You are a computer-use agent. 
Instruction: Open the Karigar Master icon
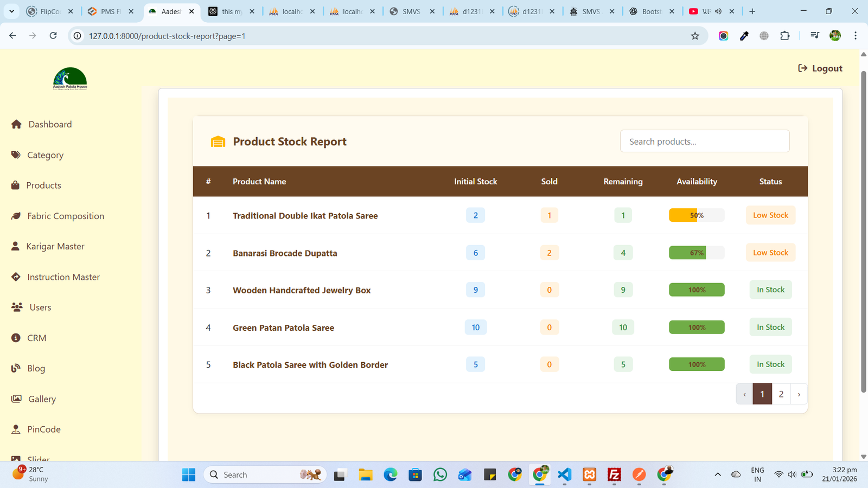(x=16, y=246)
